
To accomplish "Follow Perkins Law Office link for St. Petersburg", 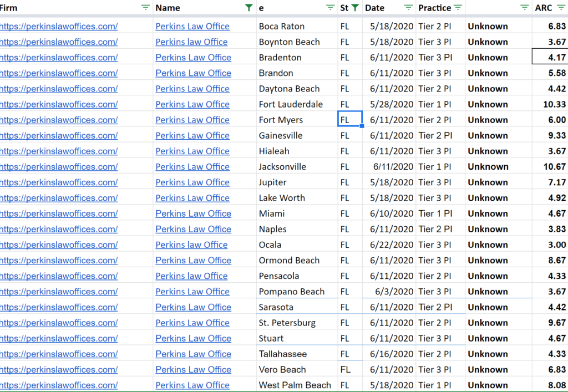I will pyautogui.click(x=192, y=323).
